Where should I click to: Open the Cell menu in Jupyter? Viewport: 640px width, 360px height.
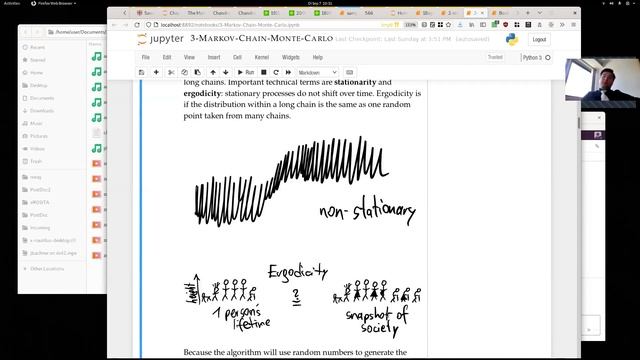(x=237, y=57)
